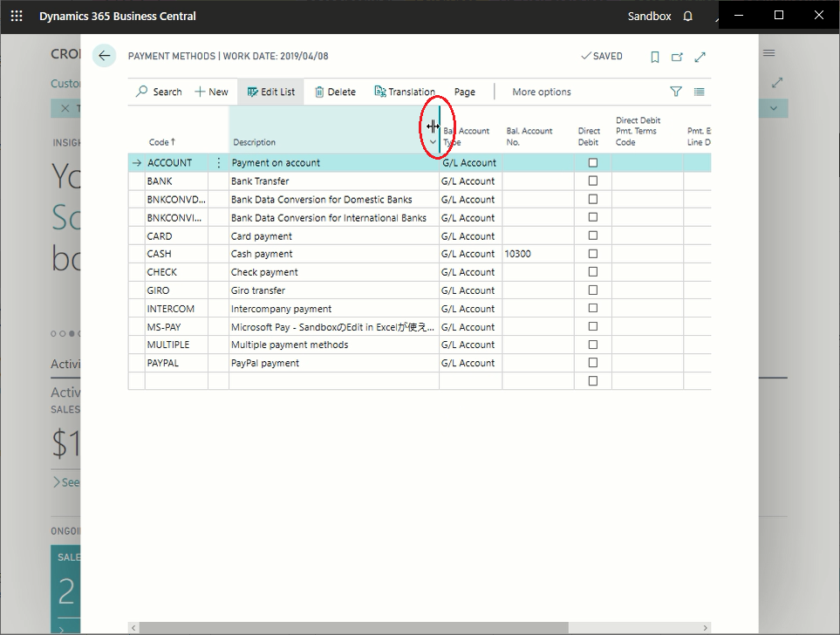
Task: Check Direct Debit for MS-PAY row
Action: 593,326
